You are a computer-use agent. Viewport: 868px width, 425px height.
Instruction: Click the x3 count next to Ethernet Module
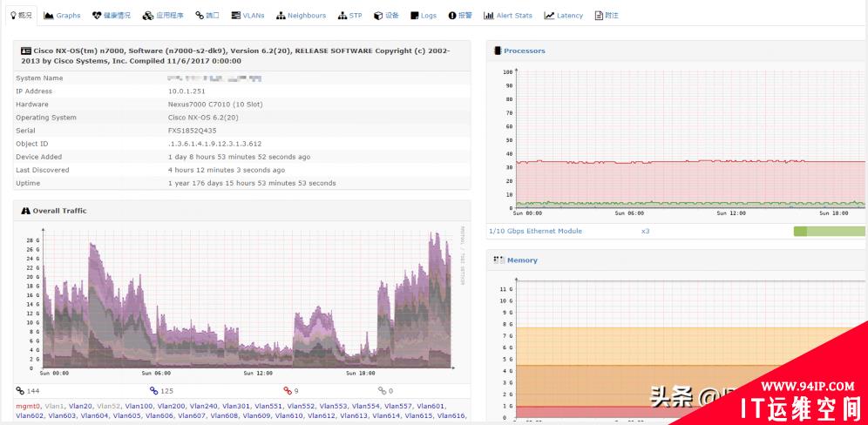point(646,232)
